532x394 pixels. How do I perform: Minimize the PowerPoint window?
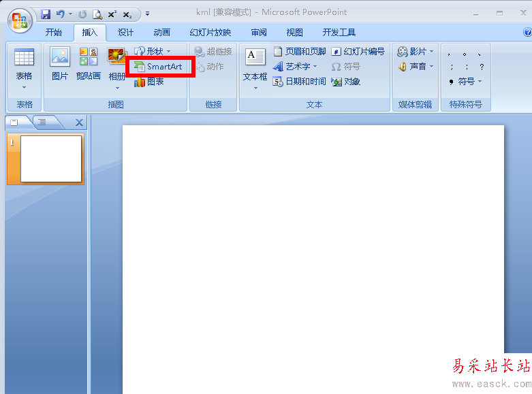pos(475,14)
